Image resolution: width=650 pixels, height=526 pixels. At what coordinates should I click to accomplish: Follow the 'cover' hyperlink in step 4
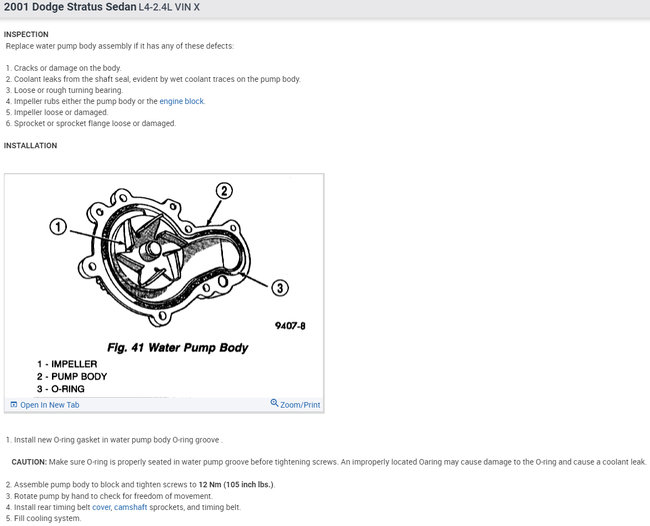(102, 507)
